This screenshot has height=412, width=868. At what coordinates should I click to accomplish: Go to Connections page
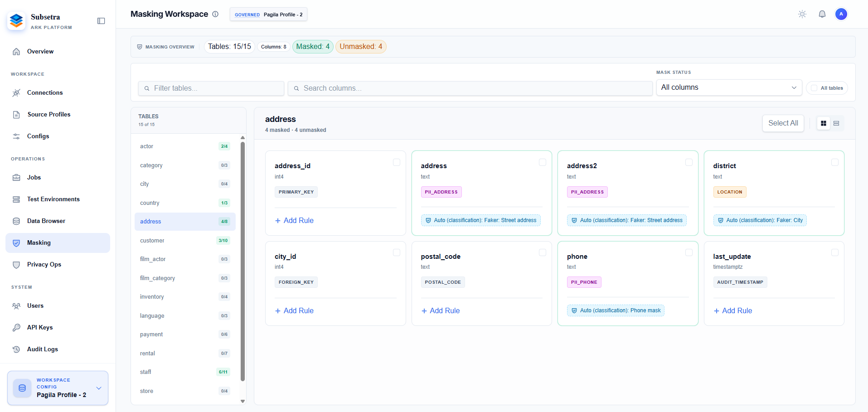pyautogui.click(x=58, y=93)
